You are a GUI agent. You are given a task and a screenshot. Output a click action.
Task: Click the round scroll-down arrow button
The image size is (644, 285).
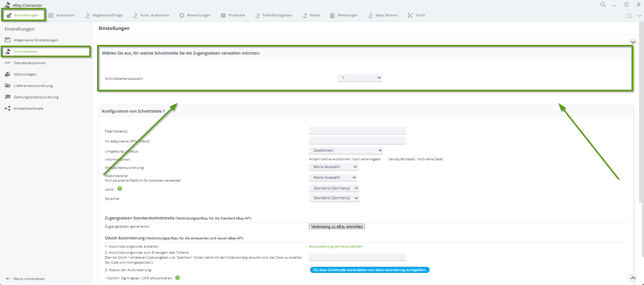tap(633, 42)
